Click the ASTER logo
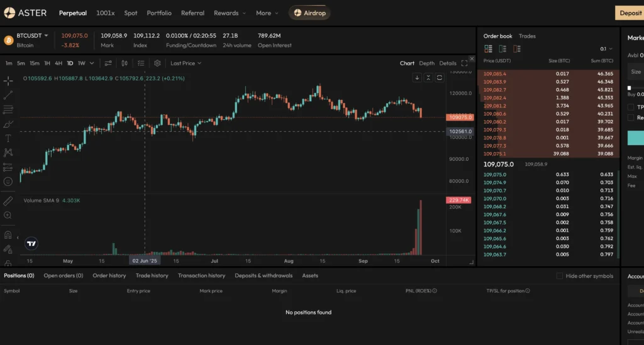 (x=25, y=13)
